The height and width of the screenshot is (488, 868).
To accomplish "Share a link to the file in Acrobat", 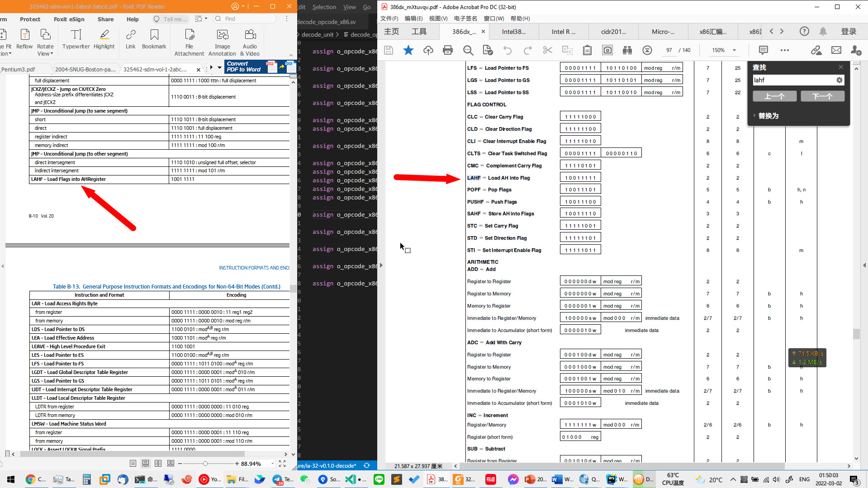I will click(816, 50).
